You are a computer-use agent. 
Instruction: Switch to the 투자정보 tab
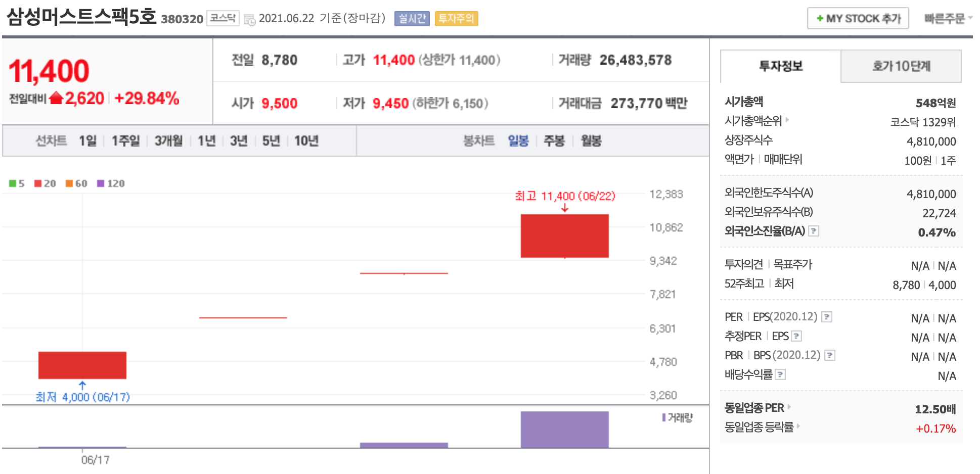pos(780,66)
